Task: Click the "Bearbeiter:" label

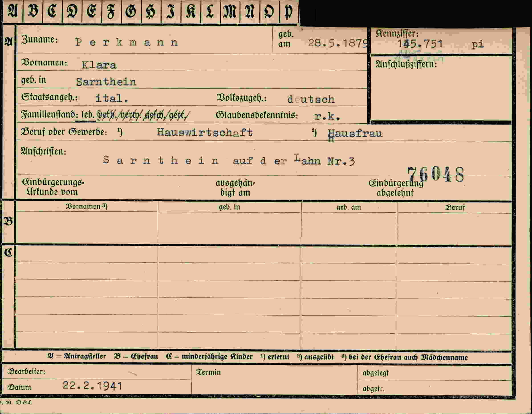Action: 27,372
